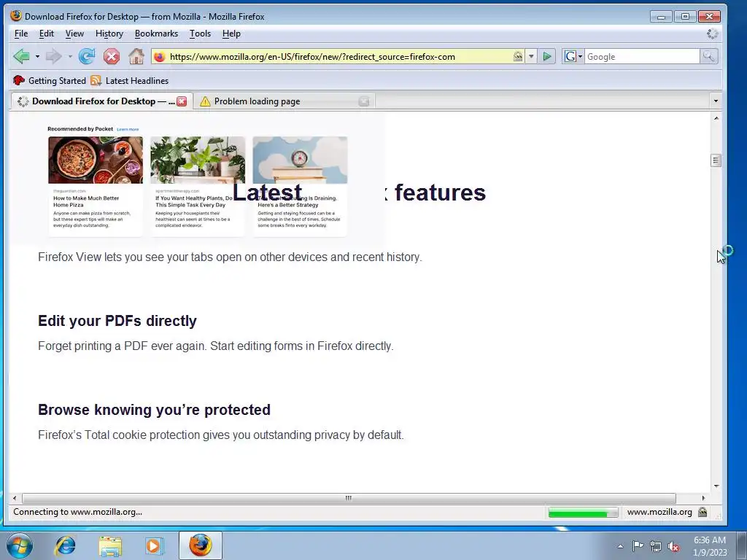Open the Latest Headlines bookmark
This screenshot has height=560, width=747.
[130, 80]
